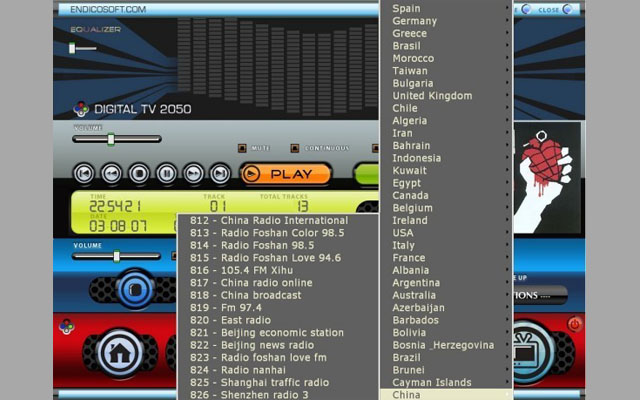Expand the United Kingdom station list
The height and width of the screenshot is (400, 640).
(445, 96)
